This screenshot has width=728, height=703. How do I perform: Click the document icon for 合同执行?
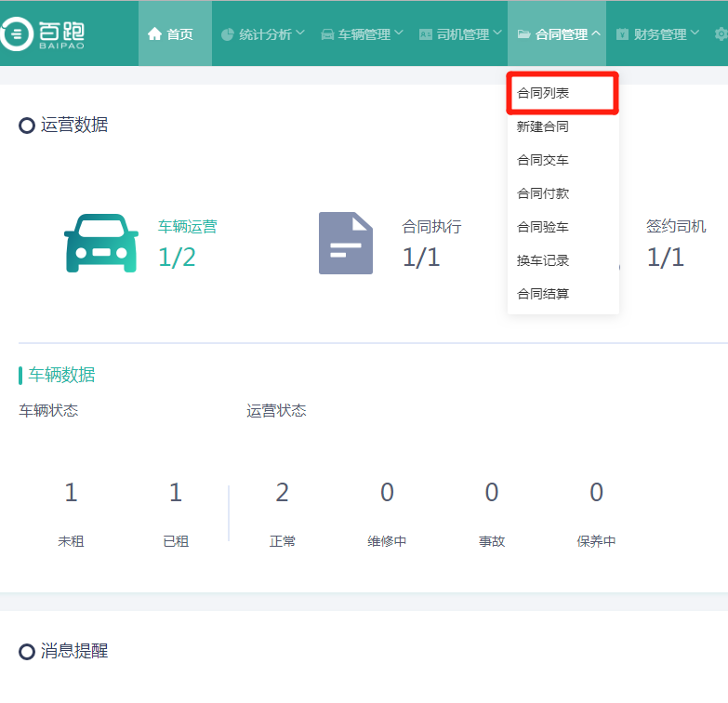[346, 244]
